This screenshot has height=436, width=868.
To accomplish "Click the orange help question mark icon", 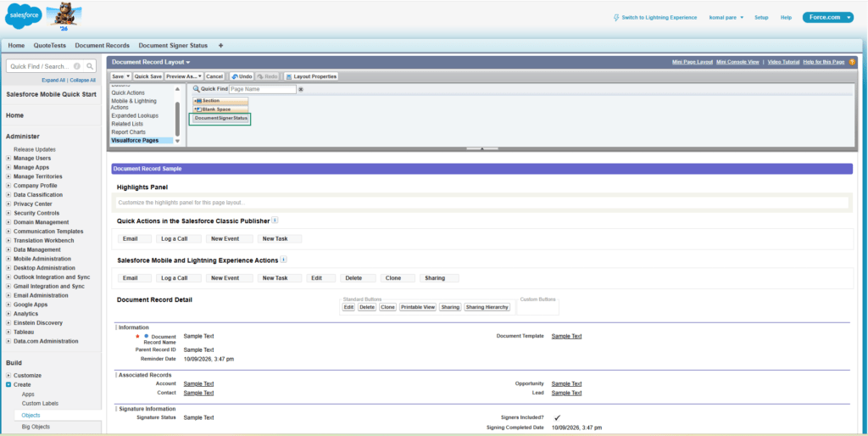I will coord(852,62).
